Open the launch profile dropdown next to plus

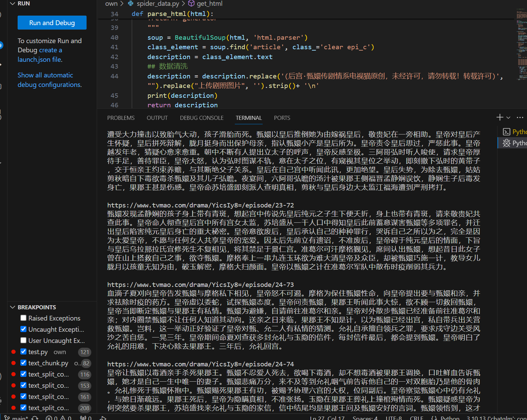pyautogui.click(x=508, y=117)
